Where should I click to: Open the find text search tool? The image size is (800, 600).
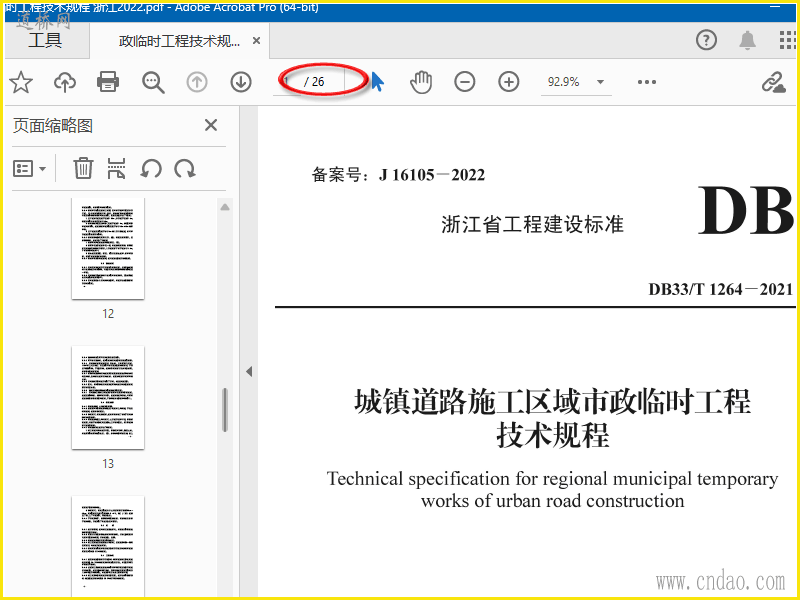pos(153,82)
